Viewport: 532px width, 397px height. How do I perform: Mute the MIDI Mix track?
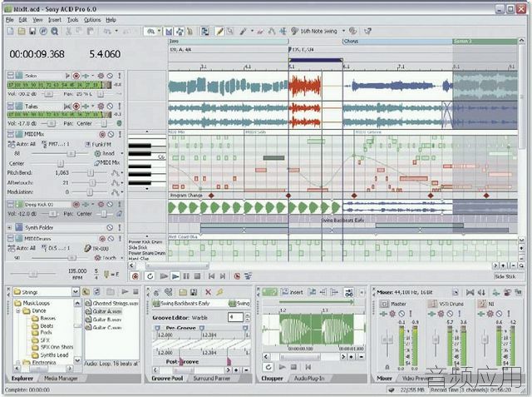tap(111, 134)
